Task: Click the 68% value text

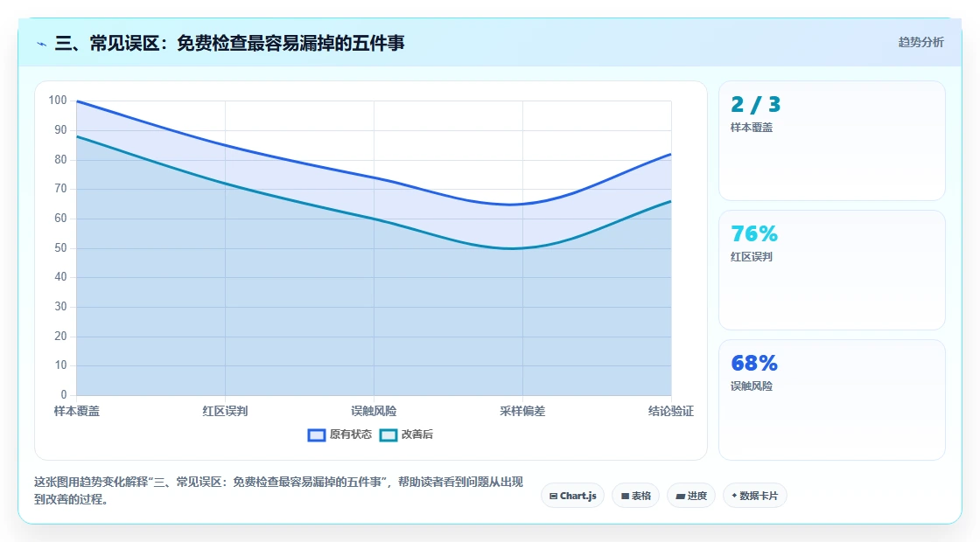Action: click(754, 363)
